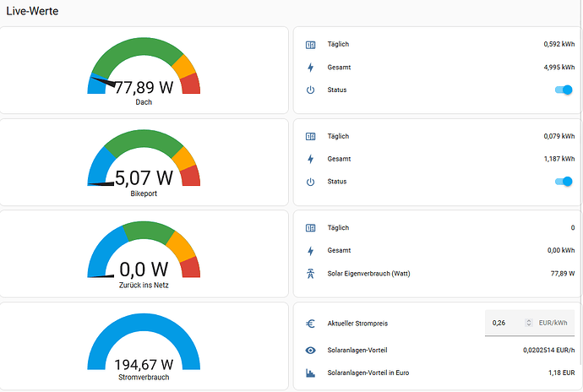
Task: Click the flash icon beside Gesamt 4,995 kWh
Action: [310, 67]
